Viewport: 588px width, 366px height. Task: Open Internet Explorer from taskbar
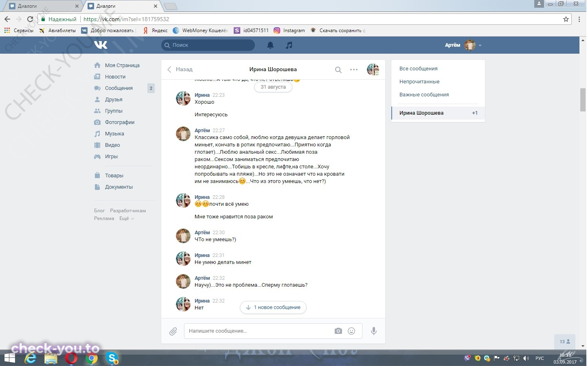(31, 358)
